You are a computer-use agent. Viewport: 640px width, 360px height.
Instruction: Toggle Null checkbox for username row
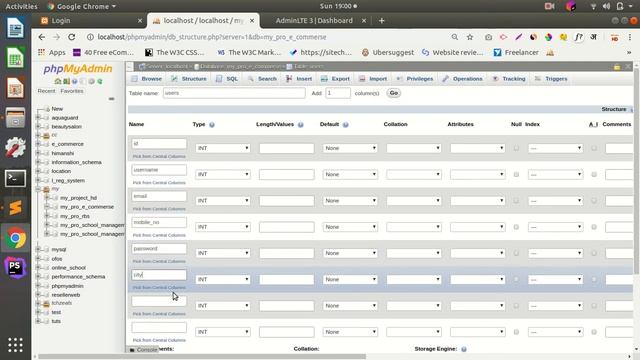(516, 174)
